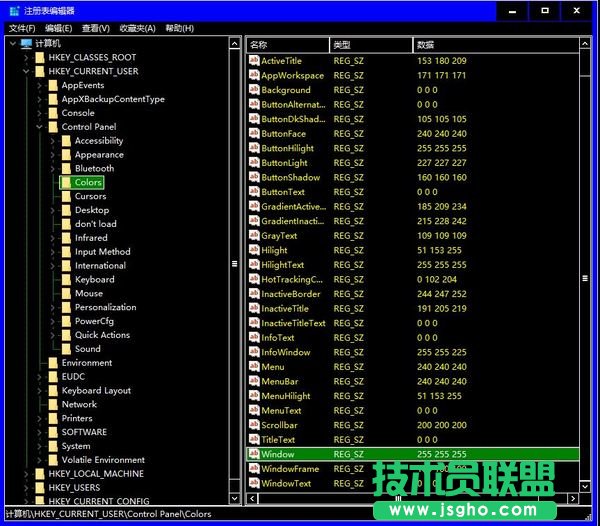
Task: Expand the HKEY_LOCAL_MACHINE node
Action: point(26,474)
